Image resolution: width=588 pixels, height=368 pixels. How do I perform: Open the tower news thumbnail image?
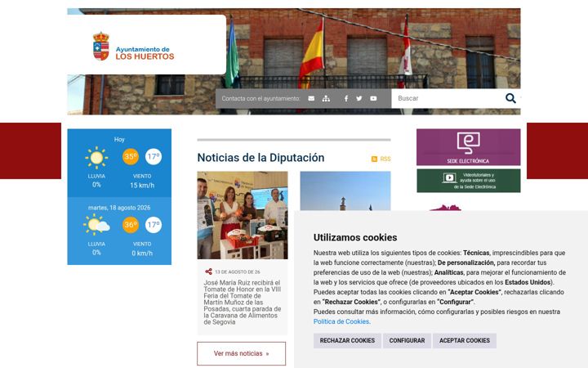pyautogui.click(x=345, y=191)
